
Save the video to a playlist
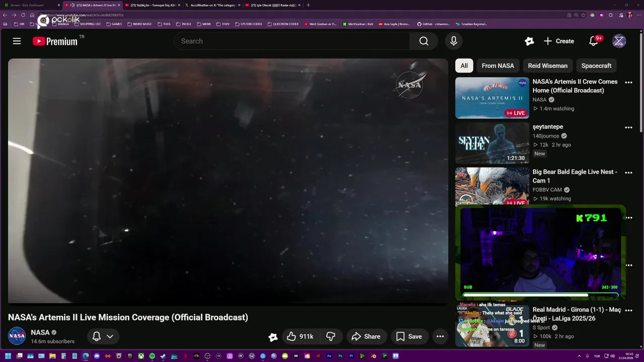pyautogui.click(x=409, y=336)
